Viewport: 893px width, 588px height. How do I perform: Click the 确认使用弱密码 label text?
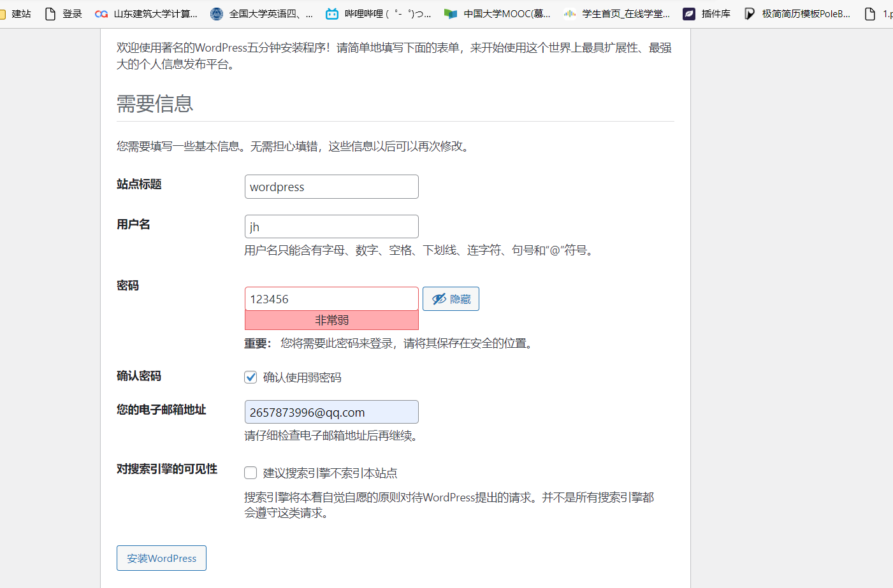click(302, 378)
